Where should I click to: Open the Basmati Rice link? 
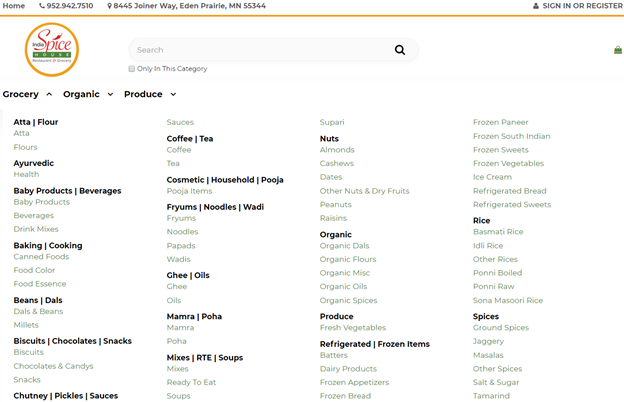click(x=498, y=232)
